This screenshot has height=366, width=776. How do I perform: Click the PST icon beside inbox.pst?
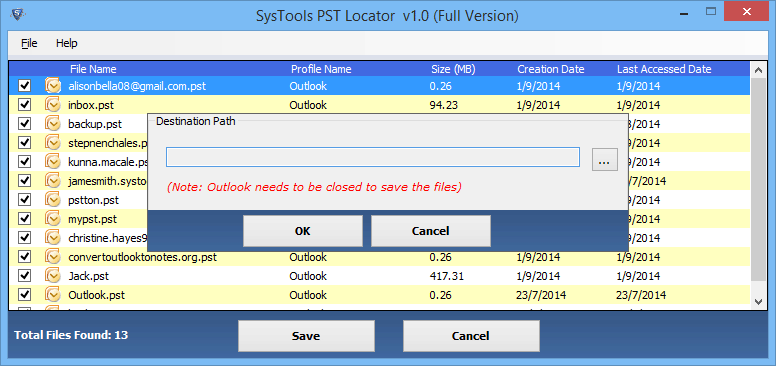(x=53, y=105)
